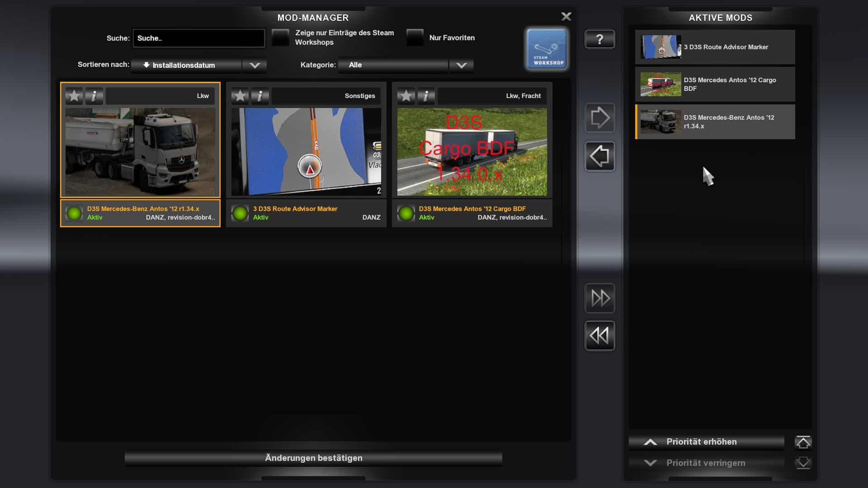Click double left arrows to deactivate all
Image resolution: width=868 pixels, height=488 pixels.
tap(599, 336)
